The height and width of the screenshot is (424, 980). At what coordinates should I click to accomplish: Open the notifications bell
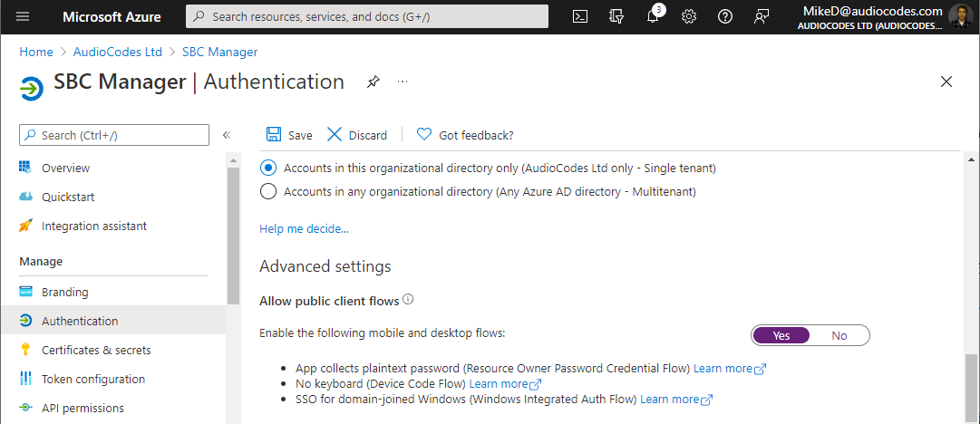coord(653,16)
